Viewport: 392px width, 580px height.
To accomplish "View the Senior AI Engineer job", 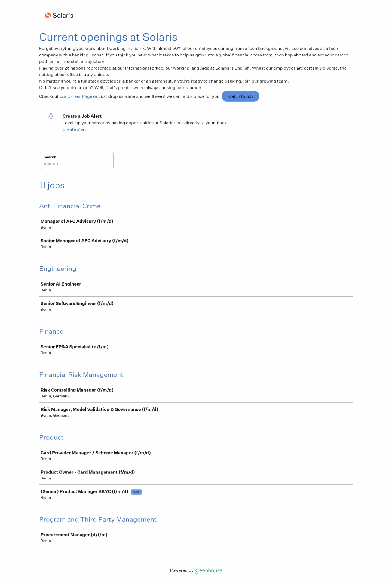I will pyautogui.click(x=61, y=284).
